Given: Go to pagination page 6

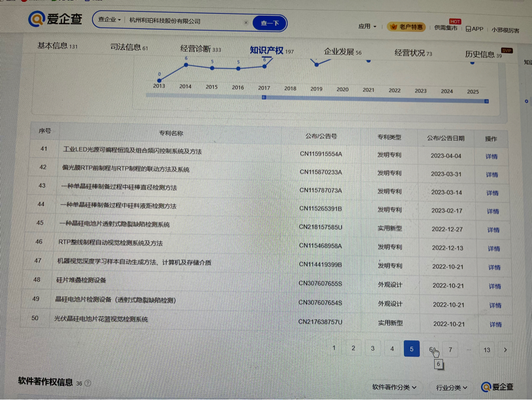Looking at the screenshot, I should point(431,350).
